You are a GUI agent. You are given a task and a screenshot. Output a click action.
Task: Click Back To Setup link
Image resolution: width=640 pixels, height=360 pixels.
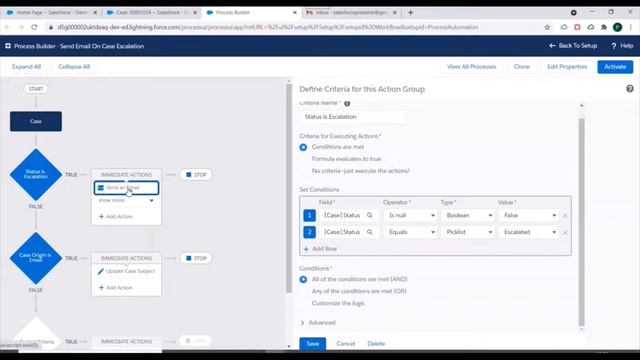573,46
